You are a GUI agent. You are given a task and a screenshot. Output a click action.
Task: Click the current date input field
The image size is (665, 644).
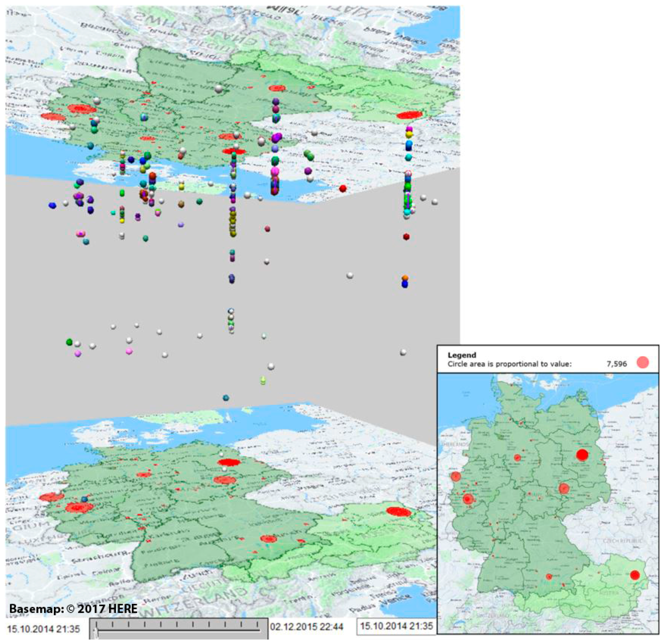(396, 626)
